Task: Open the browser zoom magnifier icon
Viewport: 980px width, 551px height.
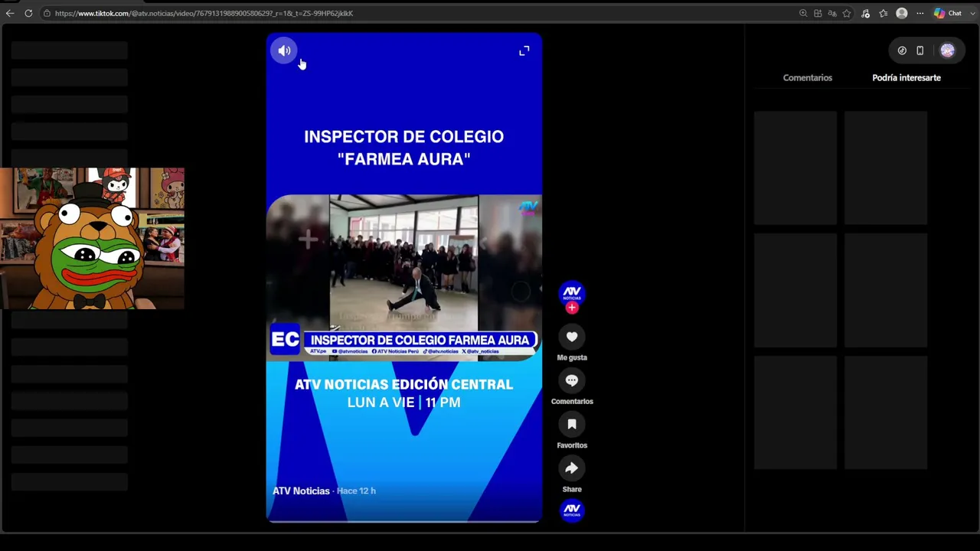Action: pos(803,13)
